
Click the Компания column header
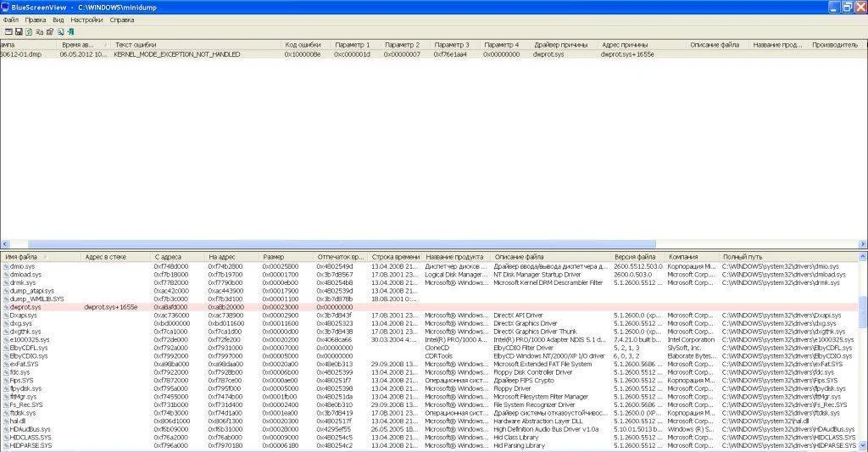tap(692, 257)
